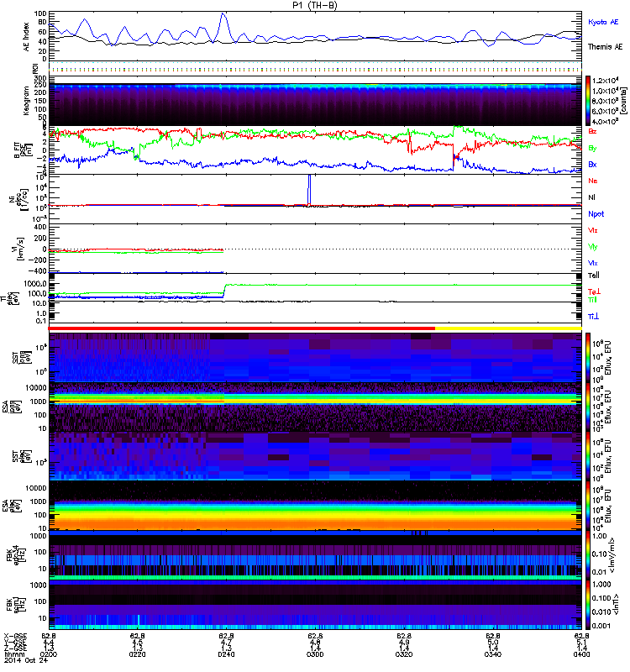Select the blue Npot legend label
This screenshot has width=630, height=672.
[596, 214]
